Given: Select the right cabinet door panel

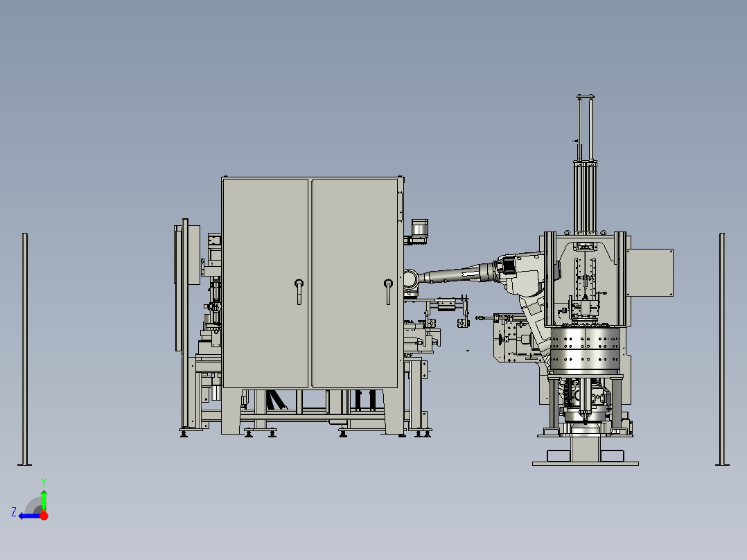Looking at the screenshot, I should click(x=355, y=283).
